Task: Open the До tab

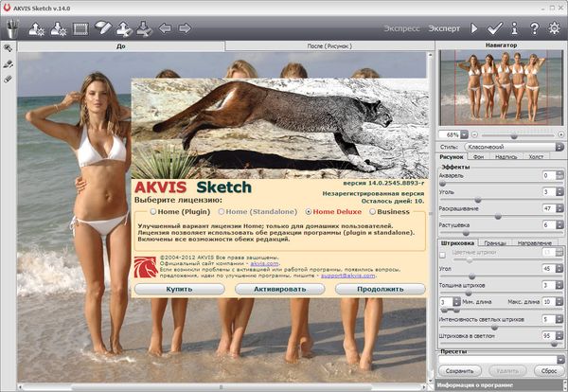Action: tap(121, 46)
